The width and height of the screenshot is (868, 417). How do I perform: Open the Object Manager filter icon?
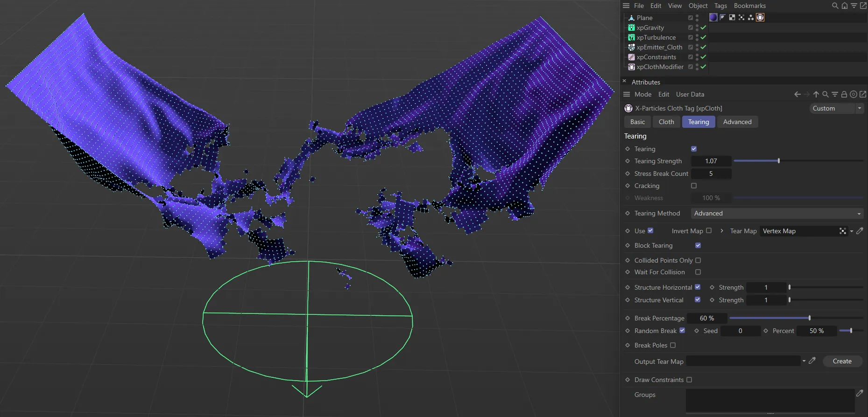854,6
